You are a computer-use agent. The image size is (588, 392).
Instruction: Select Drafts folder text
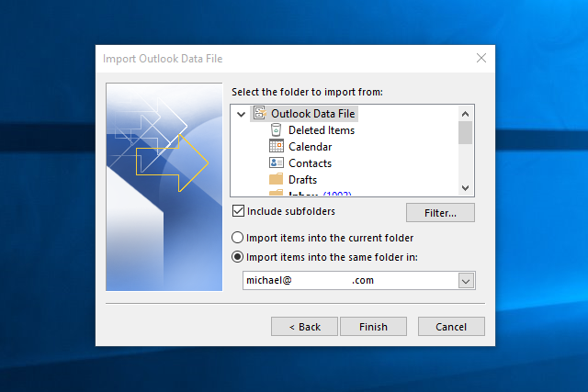(x=302, y=180)
